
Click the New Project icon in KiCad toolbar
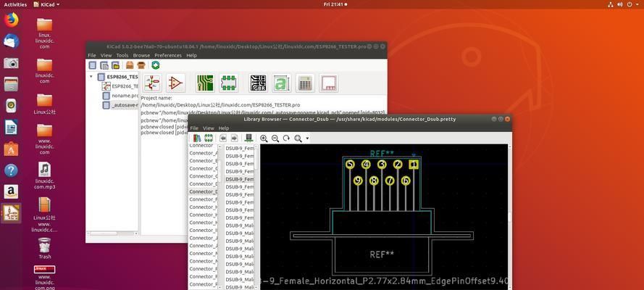93,65
